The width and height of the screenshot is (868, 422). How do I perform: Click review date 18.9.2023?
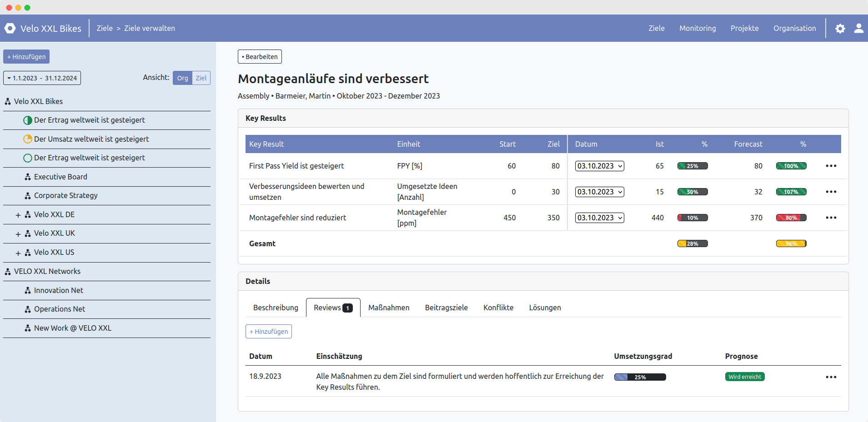click(265, 376)
